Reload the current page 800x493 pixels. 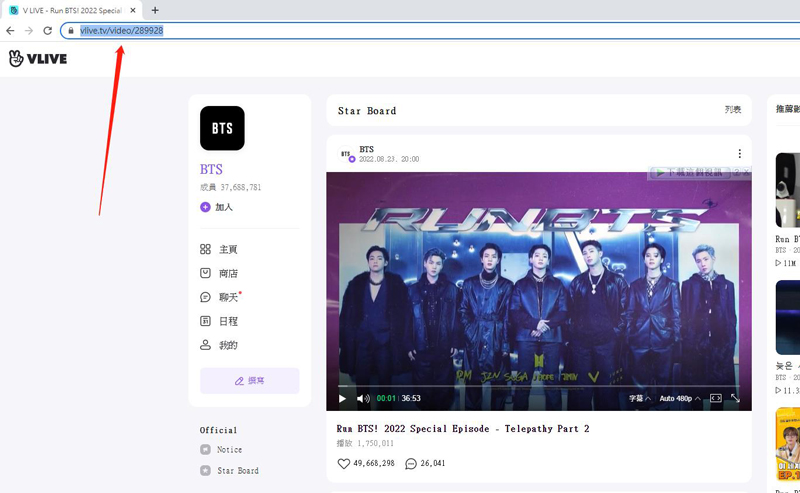pos(47,31)
